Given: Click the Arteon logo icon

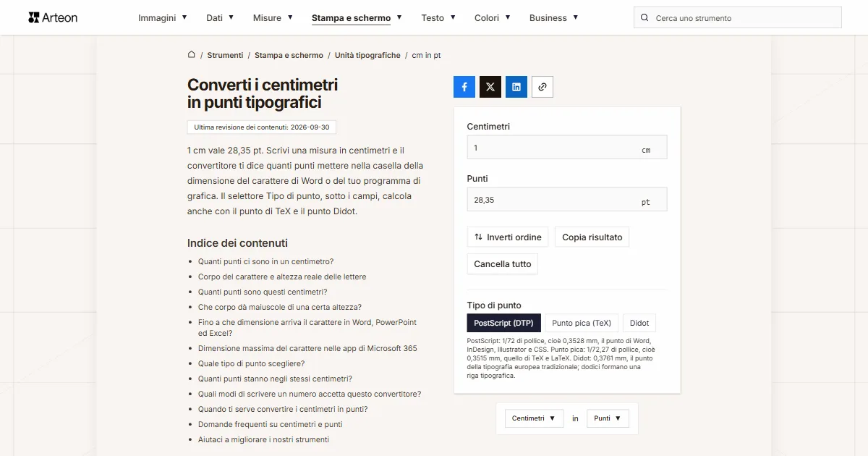Looking at the screenshot, I should [x=33, y=17].
